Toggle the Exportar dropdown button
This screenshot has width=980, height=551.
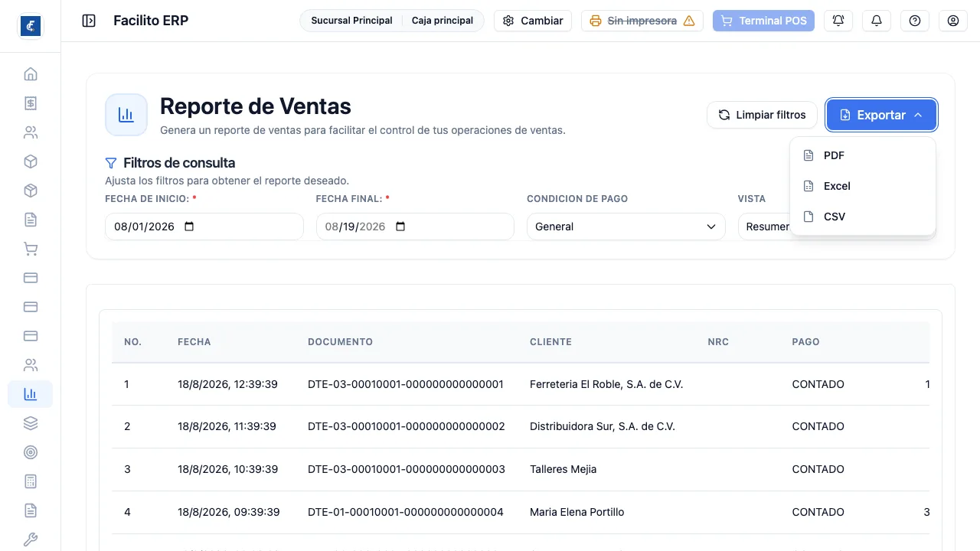[x=881, y=115]
